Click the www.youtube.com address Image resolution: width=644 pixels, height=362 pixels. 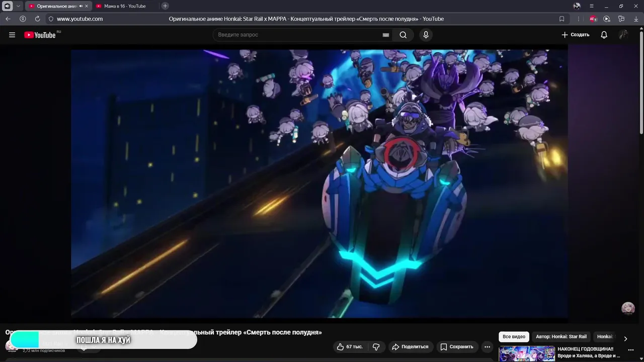click(x=79, y=19)
